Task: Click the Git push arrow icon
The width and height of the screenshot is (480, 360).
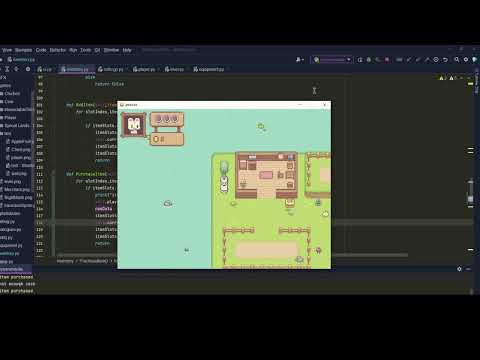Action: (x=427, y=60)
